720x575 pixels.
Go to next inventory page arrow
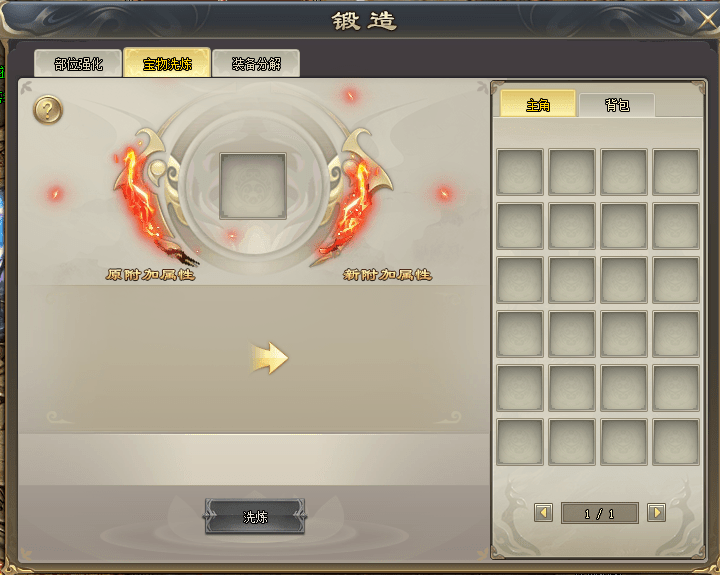[656, 513]
